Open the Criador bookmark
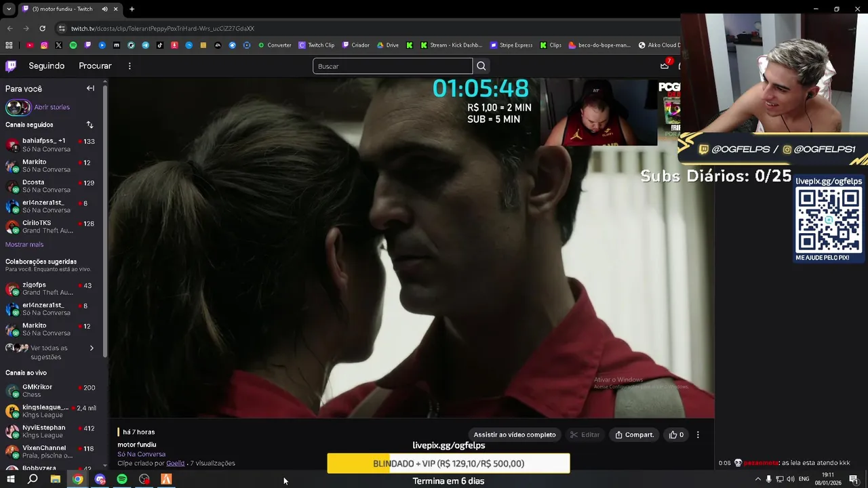The width and height of the screenshot is (868, 488). pyautogui.click(x=356, y=45)
